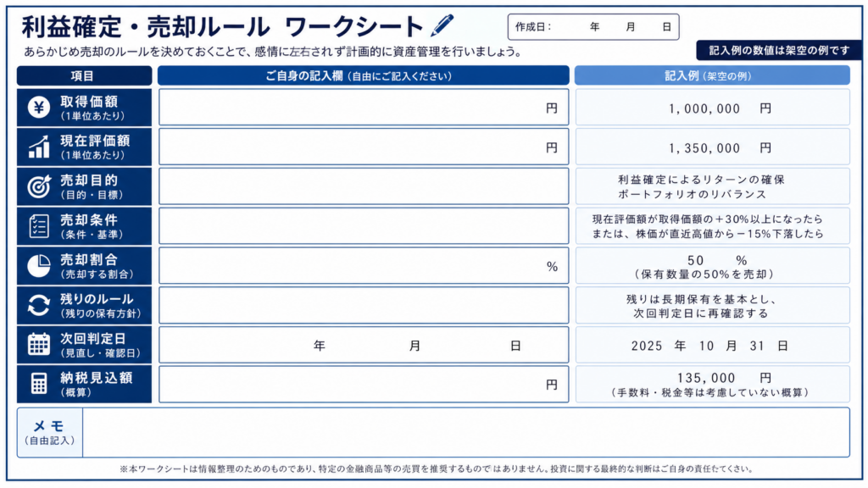Click the rising chart icon for 現在評価額
868x488 pixels.
tap(39, 147)
